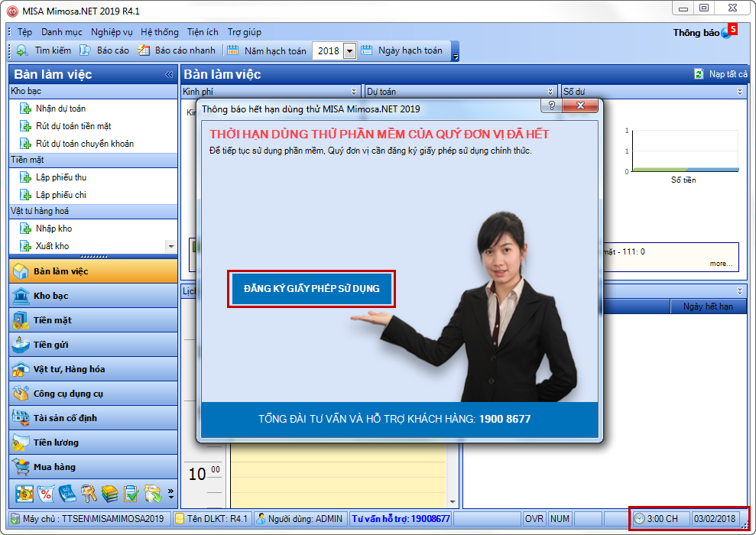Collapse the Dự toán panel

click(x=550, y=92)
